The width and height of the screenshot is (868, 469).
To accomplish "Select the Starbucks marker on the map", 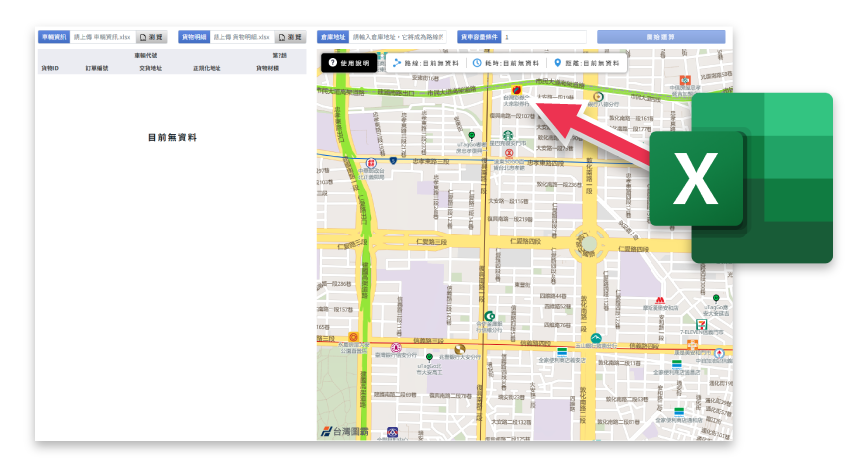I will pos(508,135).
